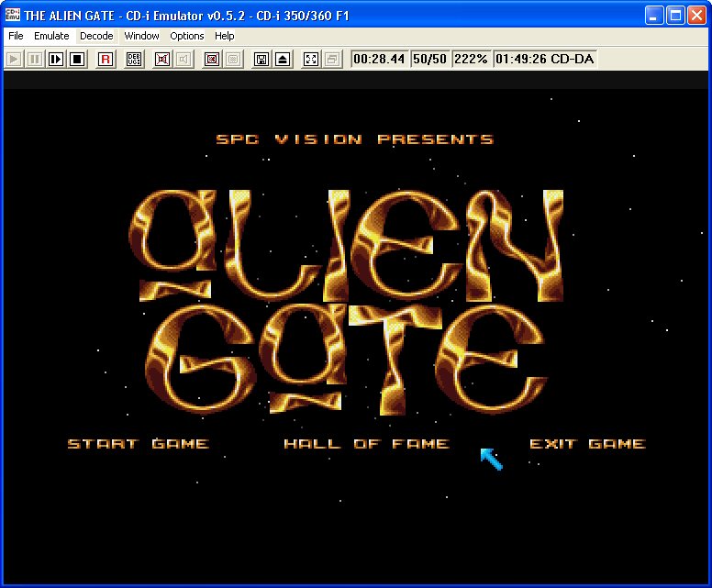
Task: Choose HALL OF FAME on title screen
Action: (x=366, y=444)
